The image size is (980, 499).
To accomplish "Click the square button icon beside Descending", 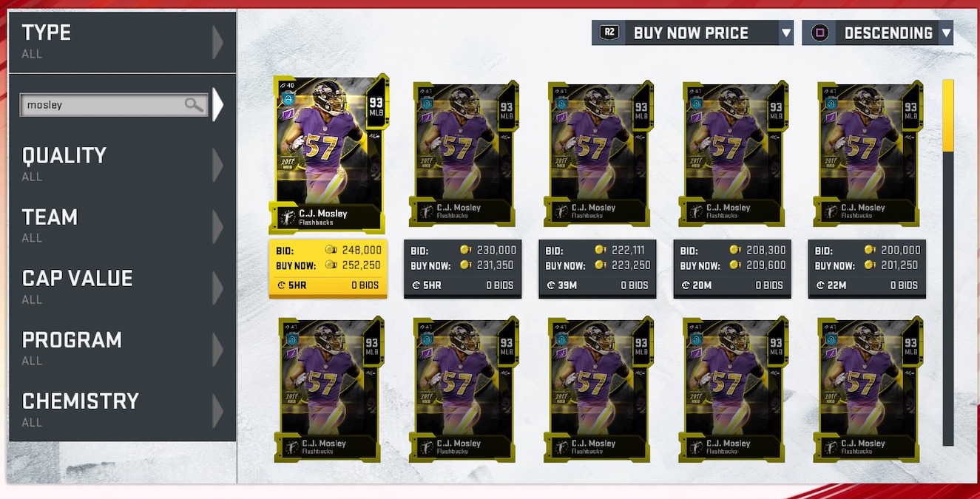I will click(820, 33).
